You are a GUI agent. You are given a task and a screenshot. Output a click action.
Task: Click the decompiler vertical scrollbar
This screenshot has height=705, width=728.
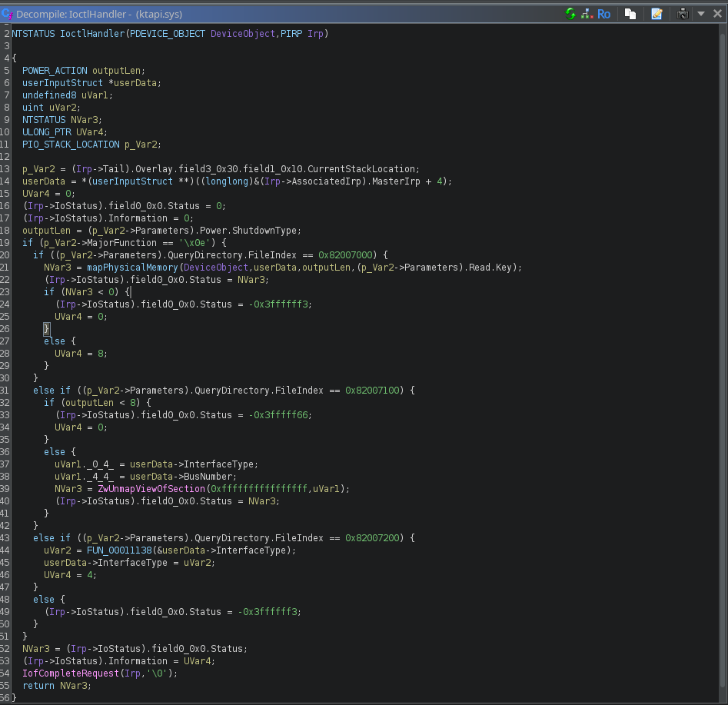point(723,362)
